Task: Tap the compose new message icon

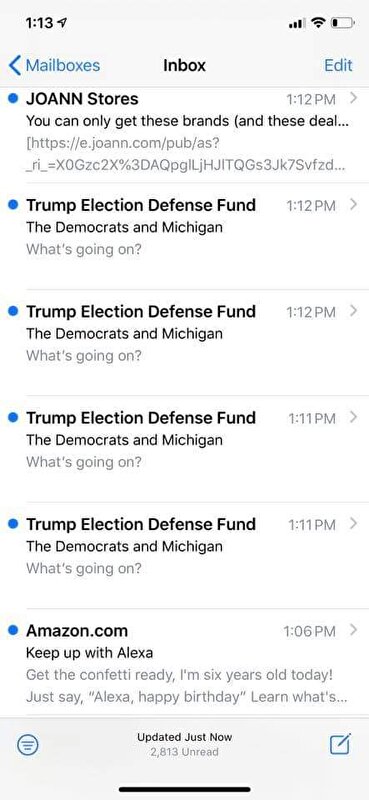Action: (340, 745)
